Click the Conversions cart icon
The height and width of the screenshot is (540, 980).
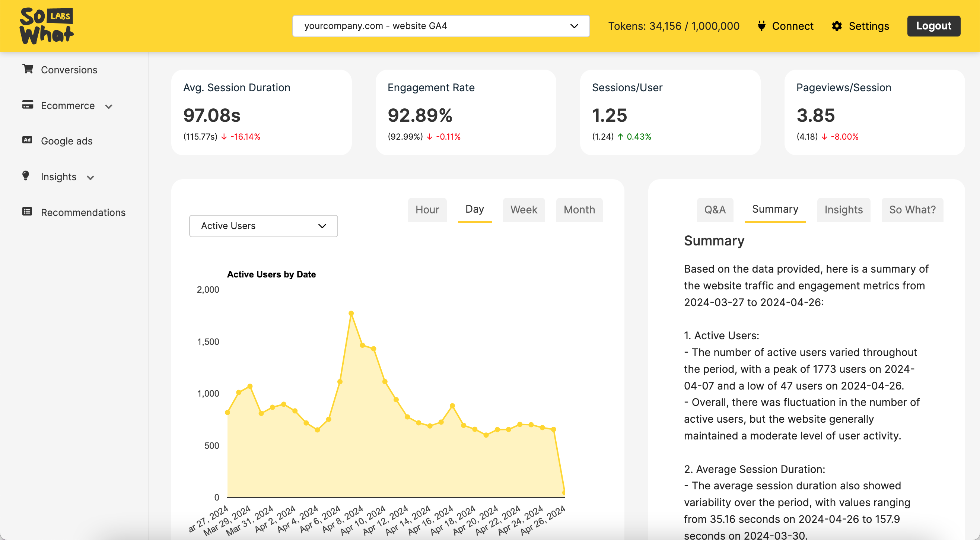tap(28, 69)
